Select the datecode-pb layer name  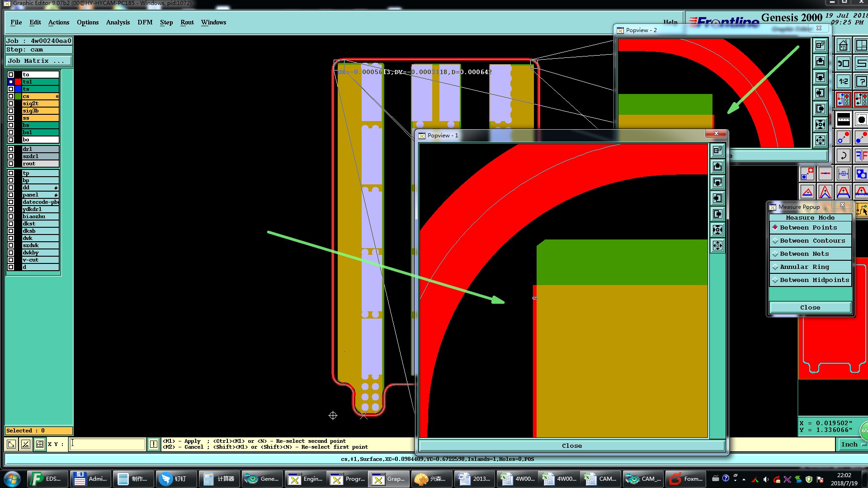(x=40, y=202)
